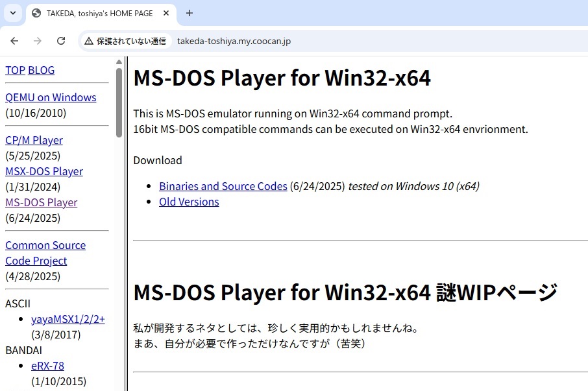Open the CP/M Player link
588x391 pixels.
tap(34, 140)
